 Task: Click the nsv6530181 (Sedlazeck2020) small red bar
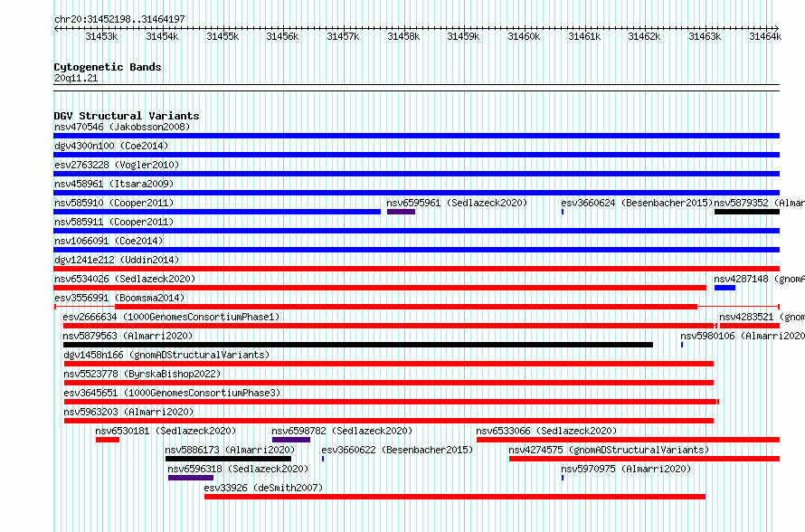click(108, 440)
